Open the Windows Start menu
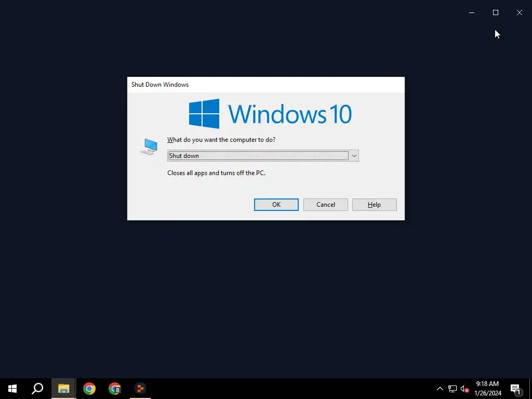The width and height of the screenshot is (532, 399). pos(12,389)
